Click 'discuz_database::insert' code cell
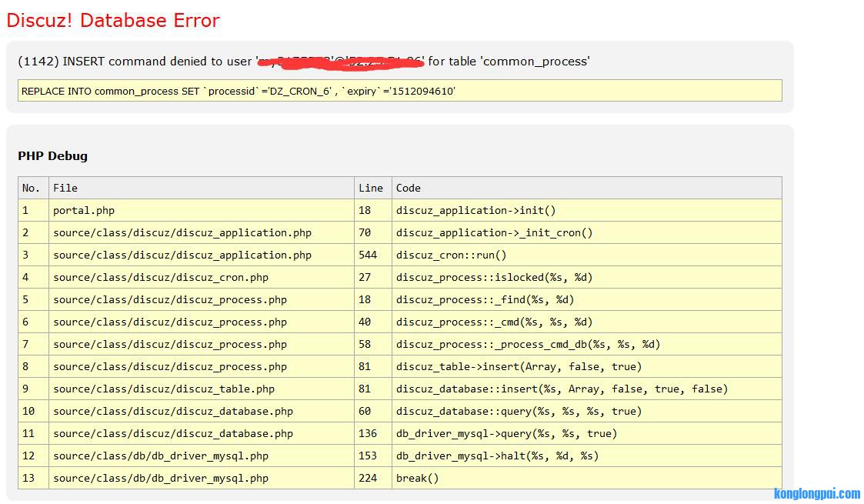This screenshot has height=504, width=864. tap(587, 389)
